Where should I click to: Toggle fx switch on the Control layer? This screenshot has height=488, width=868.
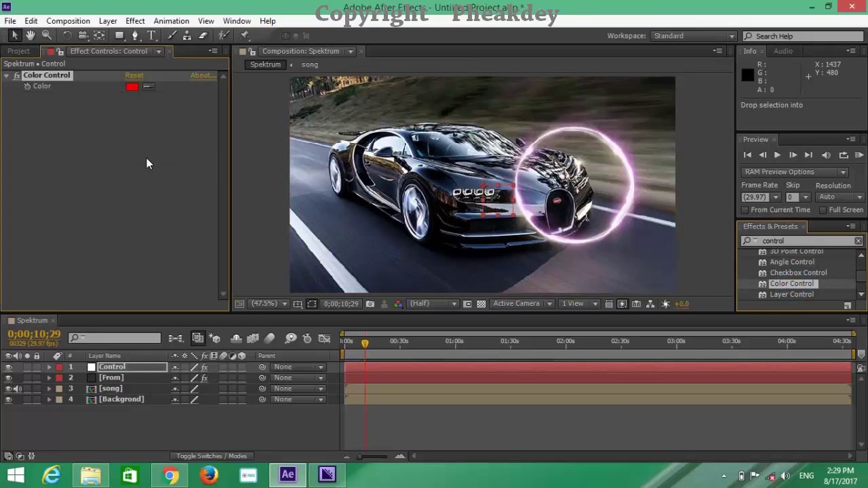204,367
